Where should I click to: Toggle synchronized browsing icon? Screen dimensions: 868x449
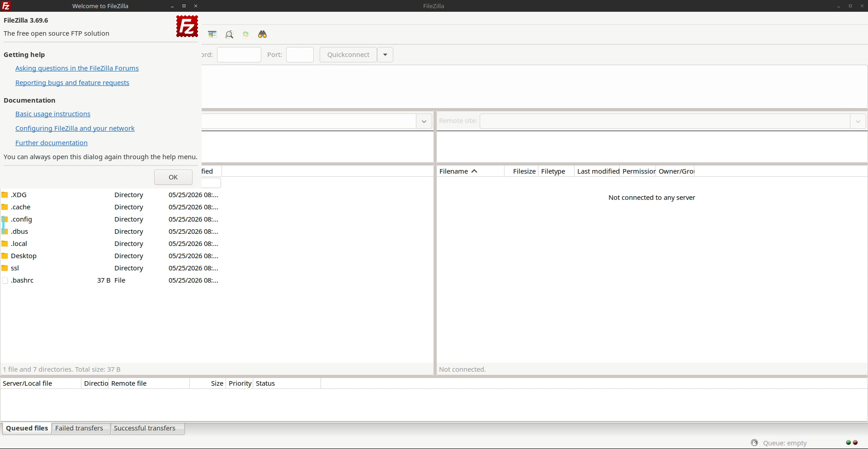click(x=245, y=34)
